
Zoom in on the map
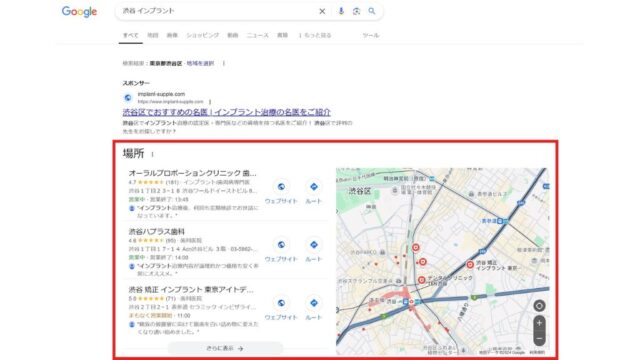click(x=539, y=323)
